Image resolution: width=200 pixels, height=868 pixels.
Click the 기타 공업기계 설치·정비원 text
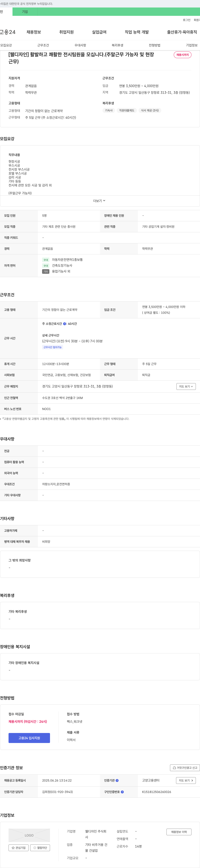(158, 227)
